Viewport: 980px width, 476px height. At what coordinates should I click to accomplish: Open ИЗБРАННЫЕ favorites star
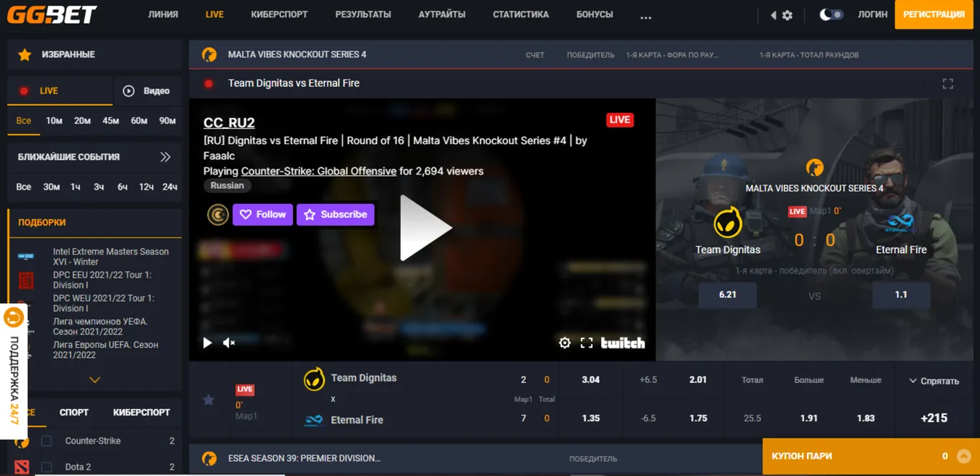(x=24, y=55)
